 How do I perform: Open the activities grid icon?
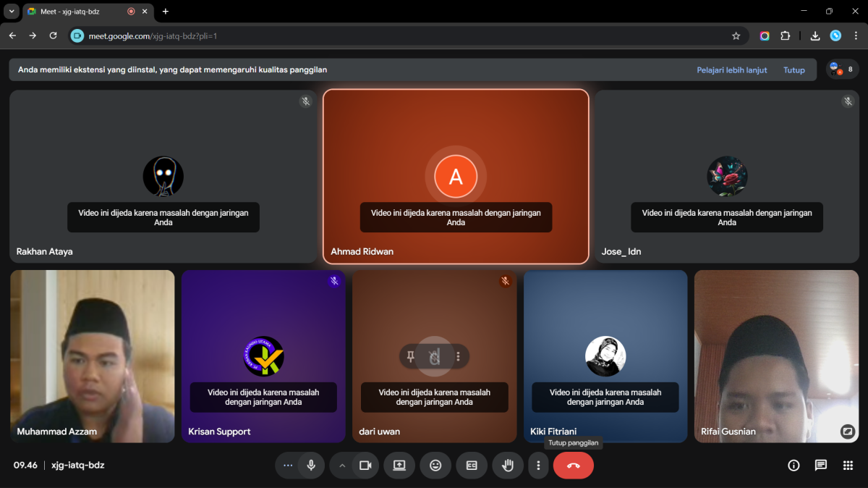tap(848, 466)
